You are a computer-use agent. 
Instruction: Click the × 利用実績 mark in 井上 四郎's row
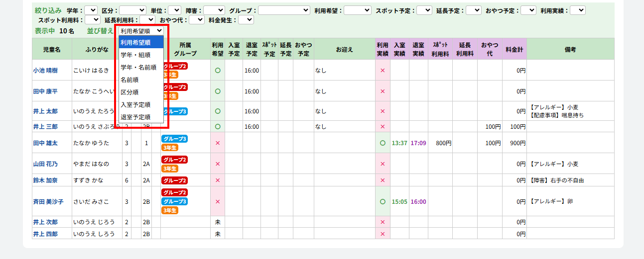point(383,234)
